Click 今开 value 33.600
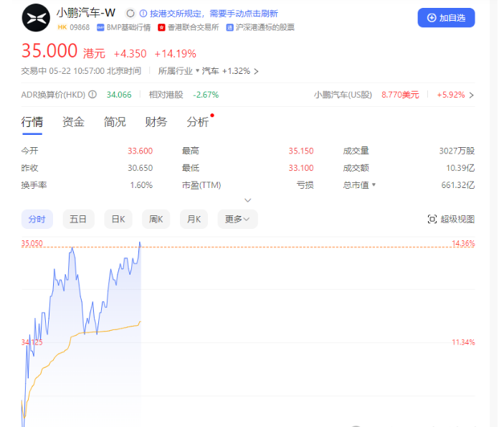The width and height of the screenshot is (504, 427). [x=140, y=151]
